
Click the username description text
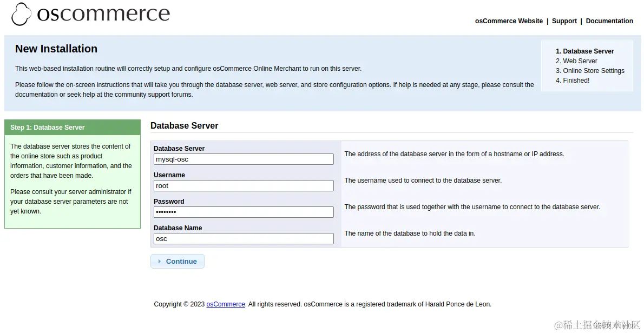pos(423,181)
